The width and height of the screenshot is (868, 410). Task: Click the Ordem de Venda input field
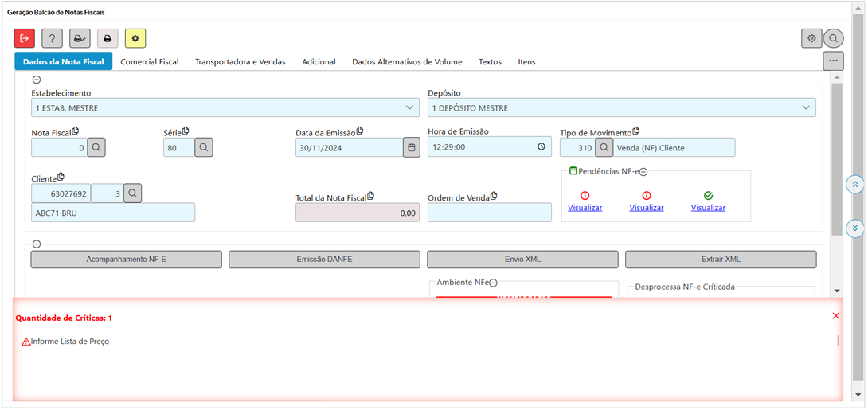(489, 213)
